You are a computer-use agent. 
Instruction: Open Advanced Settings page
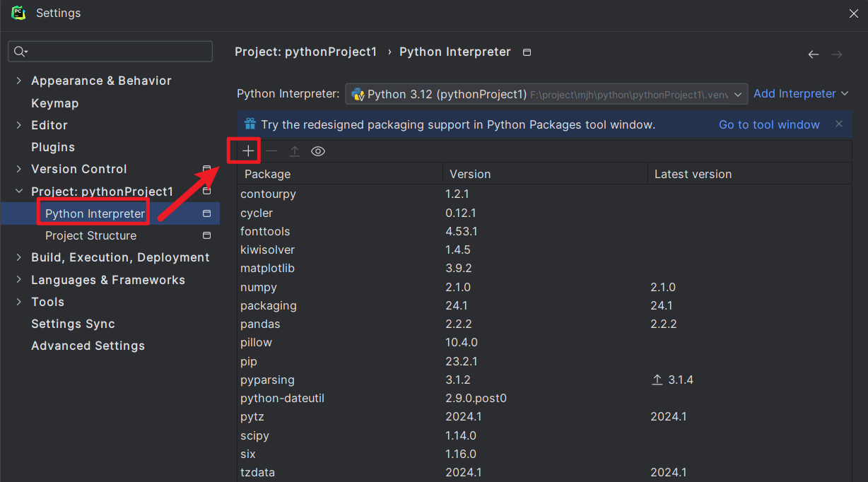coord(88,346)
